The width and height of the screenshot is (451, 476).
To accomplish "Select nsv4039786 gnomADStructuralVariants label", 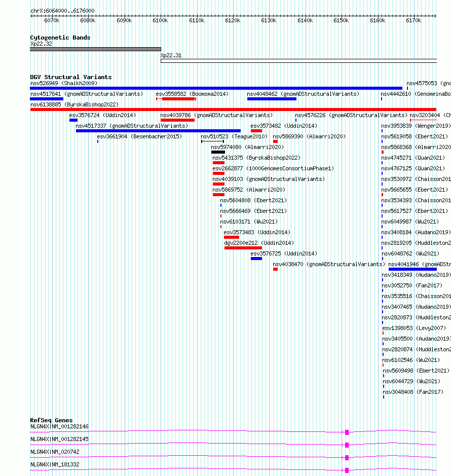I will click(216, 115).
